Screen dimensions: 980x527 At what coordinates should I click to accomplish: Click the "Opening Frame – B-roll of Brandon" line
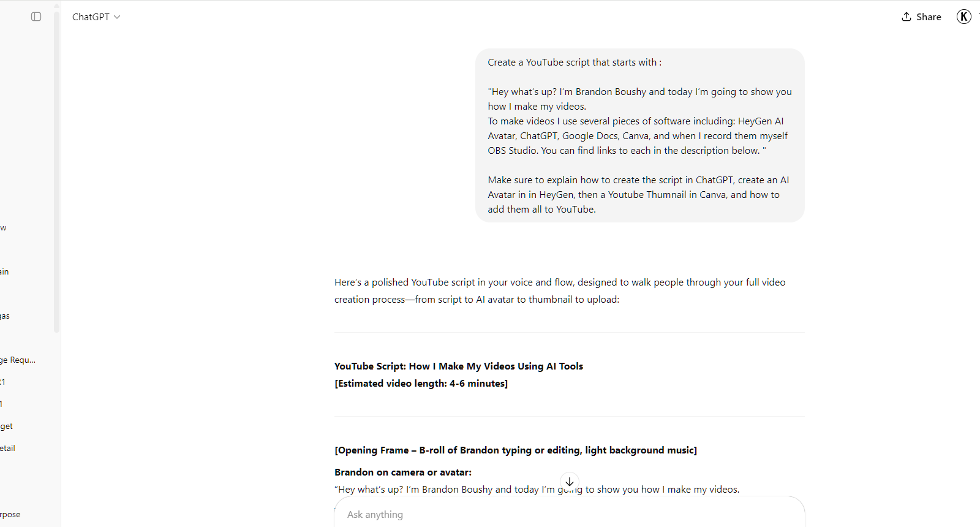(516, 450)
